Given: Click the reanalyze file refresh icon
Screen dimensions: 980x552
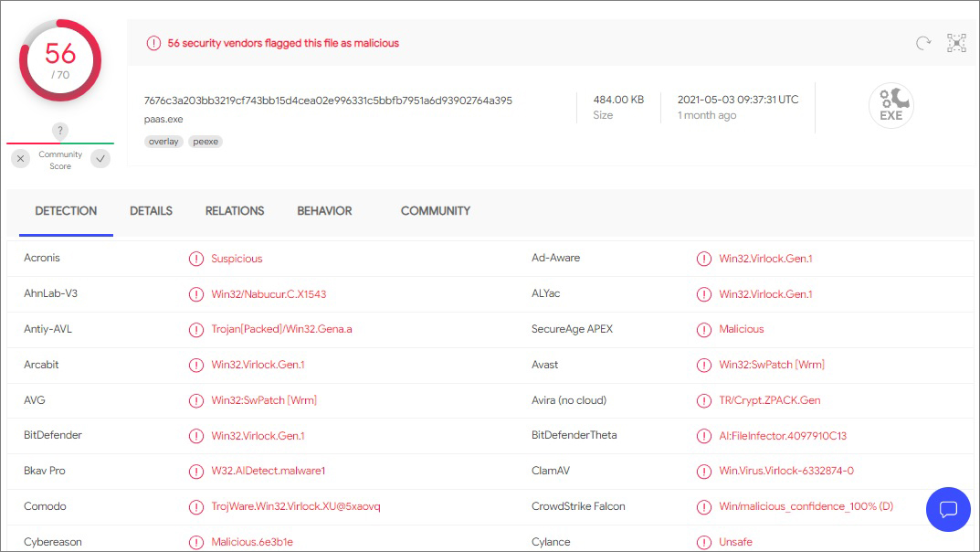Looking at the screenshot, I should [923, 43].
